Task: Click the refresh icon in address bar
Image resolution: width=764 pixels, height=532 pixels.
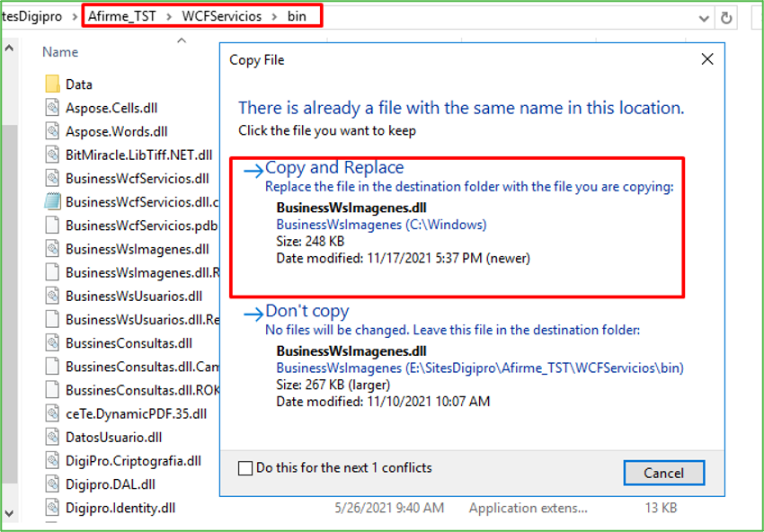Action: [726, 17]
